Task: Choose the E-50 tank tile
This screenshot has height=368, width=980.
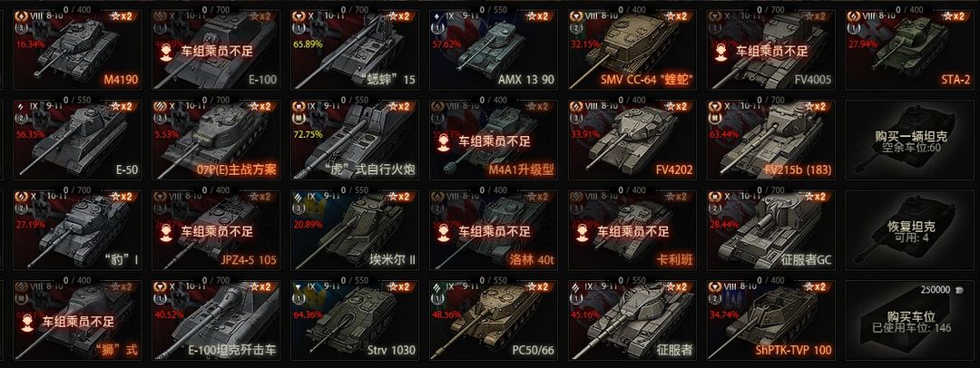Action: [77, 140]
